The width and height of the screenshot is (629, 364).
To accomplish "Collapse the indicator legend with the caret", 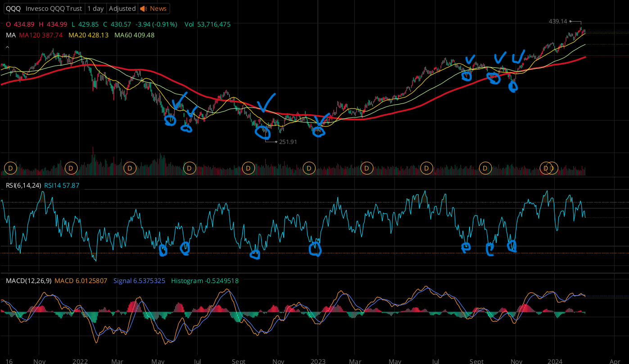I will tap(8, 47).
